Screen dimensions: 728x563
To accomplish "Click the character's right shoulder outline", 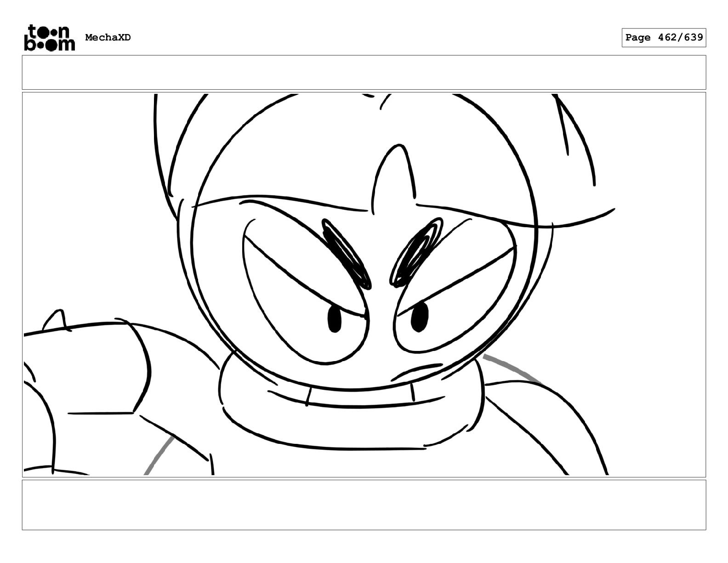I will (547, 425).
